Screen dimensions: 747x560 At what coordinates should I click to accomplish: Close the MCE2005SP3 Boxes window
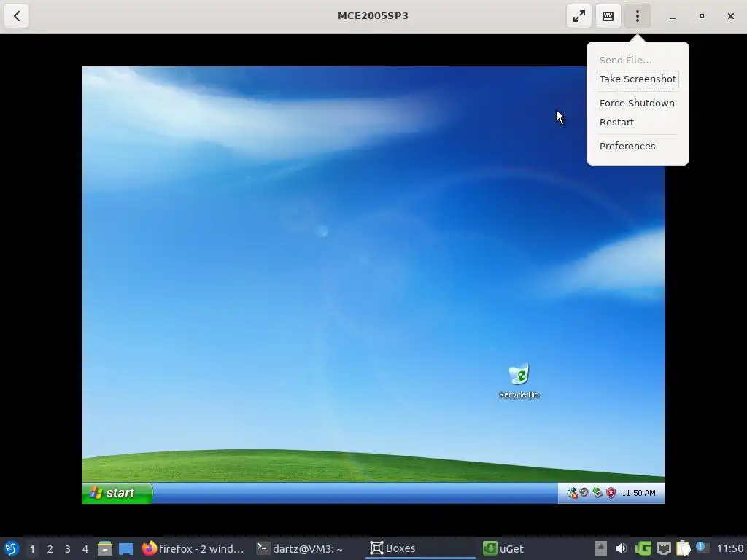pos(731,16)
